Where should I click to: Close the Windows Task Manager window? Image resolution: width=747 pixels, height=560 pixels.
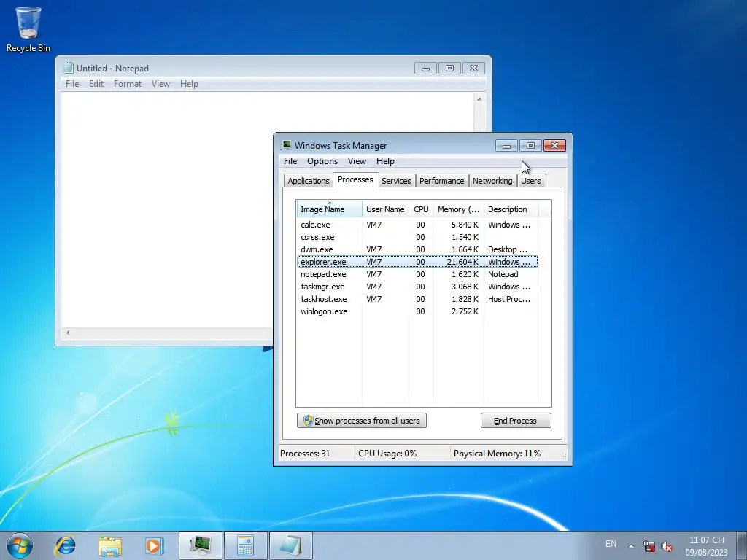[x=554, y=145]
